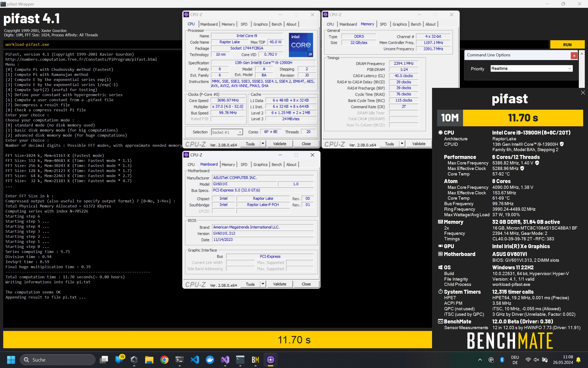Viewport: 588px width, 368px height.
Task: Open Graphics tab in CPU-Z CPU window
Action: tap(260, 24)
